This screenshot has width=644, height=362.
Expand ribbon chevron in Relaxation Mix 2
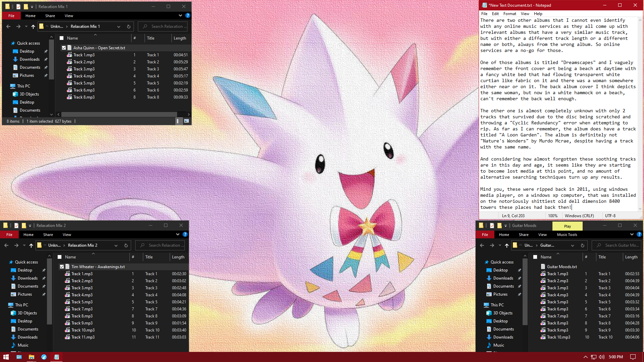click(x=178, y=234)
